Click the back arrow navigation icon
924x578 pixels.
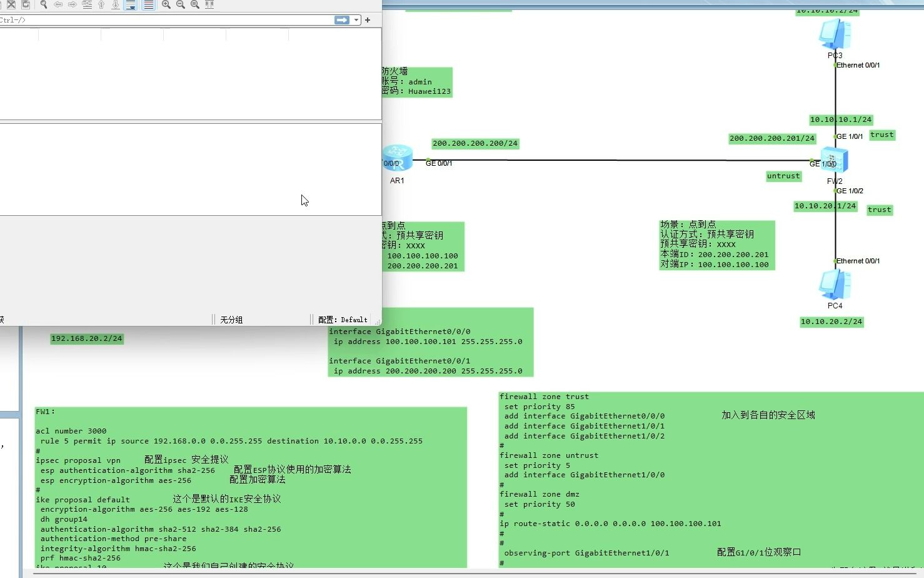coord(58,5)
